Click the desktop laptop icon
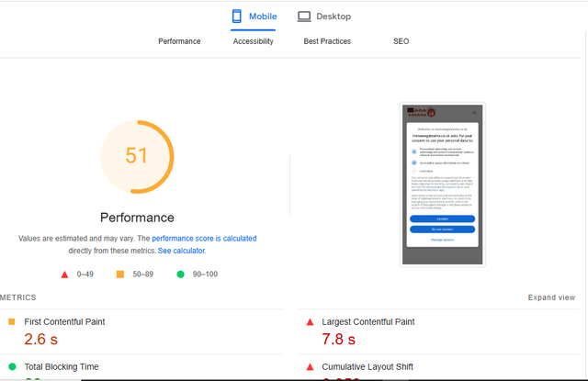The image size is (588, 381). [304, 17]
